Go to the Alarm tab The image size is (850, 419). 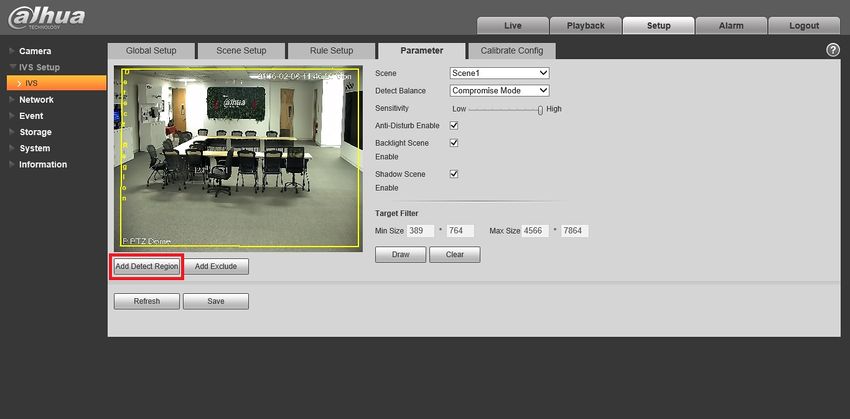pyautogui.click(x=731, y=25)
